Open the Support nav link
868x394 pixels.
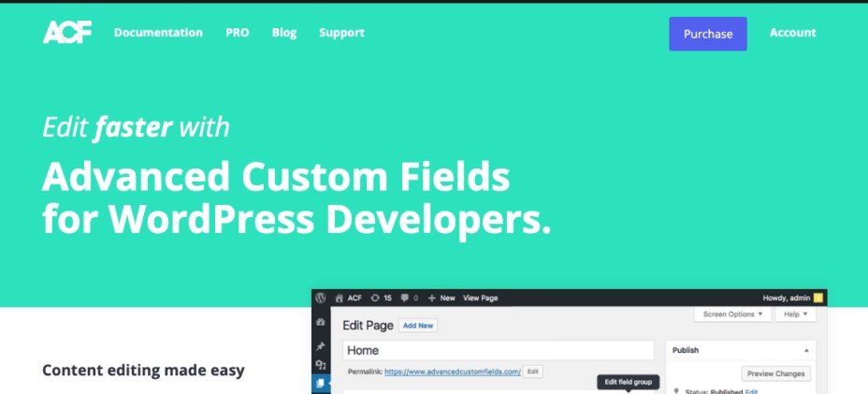point(341,33)
